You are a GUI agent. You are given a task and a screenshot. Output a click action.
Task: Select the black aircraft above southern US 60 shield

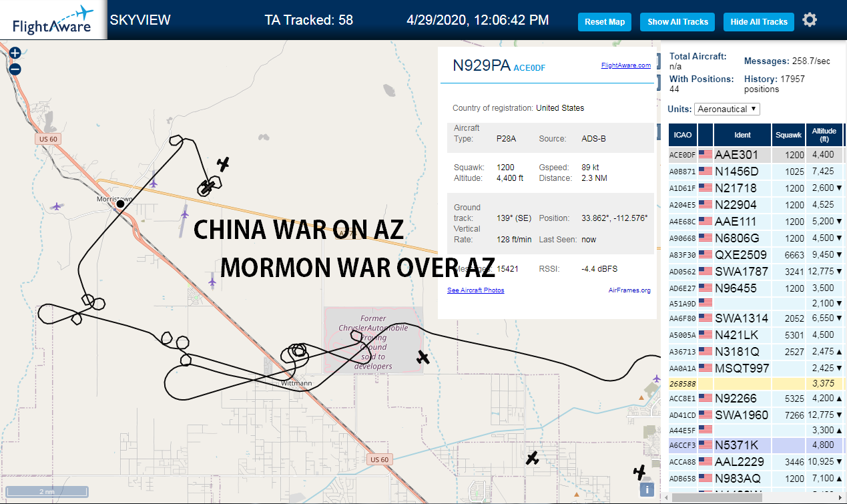click(532, 458)
